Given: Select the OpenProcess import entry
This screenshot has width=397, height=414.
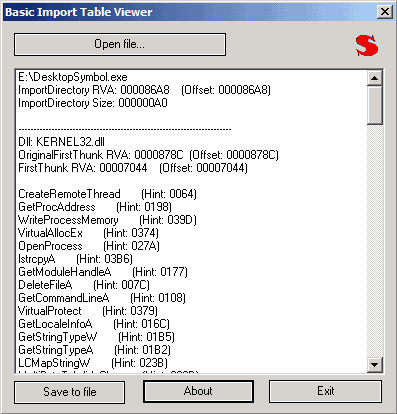Looking at the screenshot, I should pos(89,246).
